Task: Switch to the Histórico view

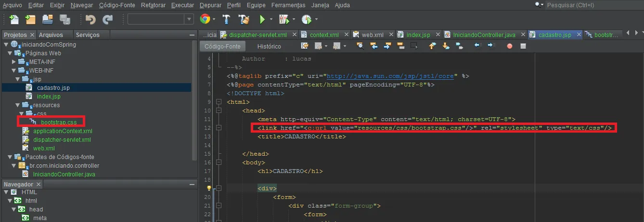Action: (x=269, y=47)
